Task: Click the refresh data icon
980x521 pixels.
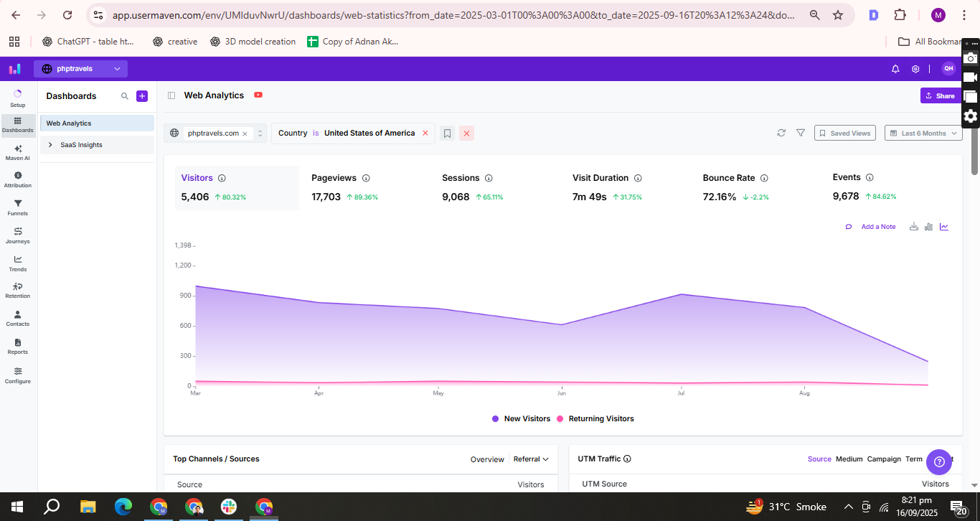Action: click(781, 133)
